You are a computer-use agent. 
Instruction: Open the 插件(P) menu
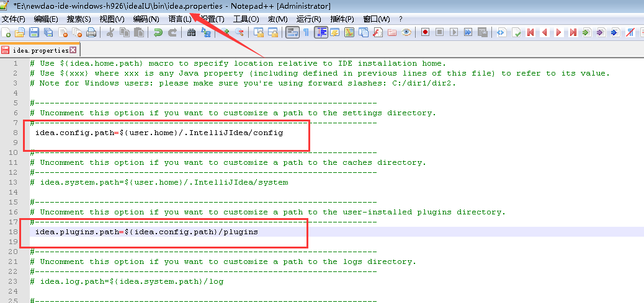coord(342,19)
